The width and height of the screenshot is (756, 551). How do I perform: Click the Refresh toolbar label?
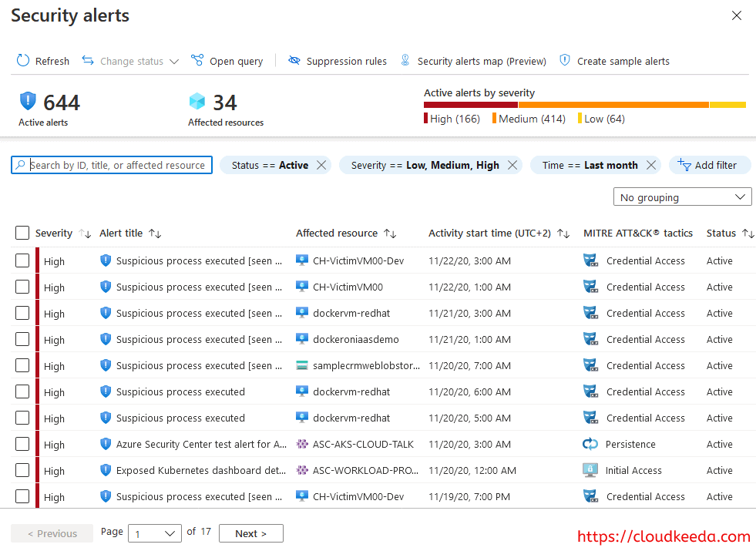coord(52,61)
